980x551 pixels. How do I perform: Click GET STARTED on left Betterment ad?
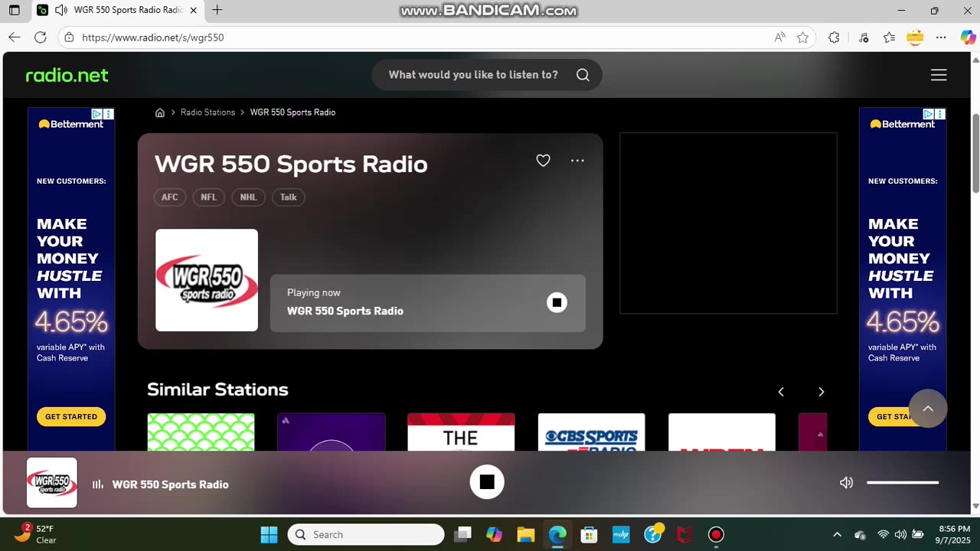[71, 417]
